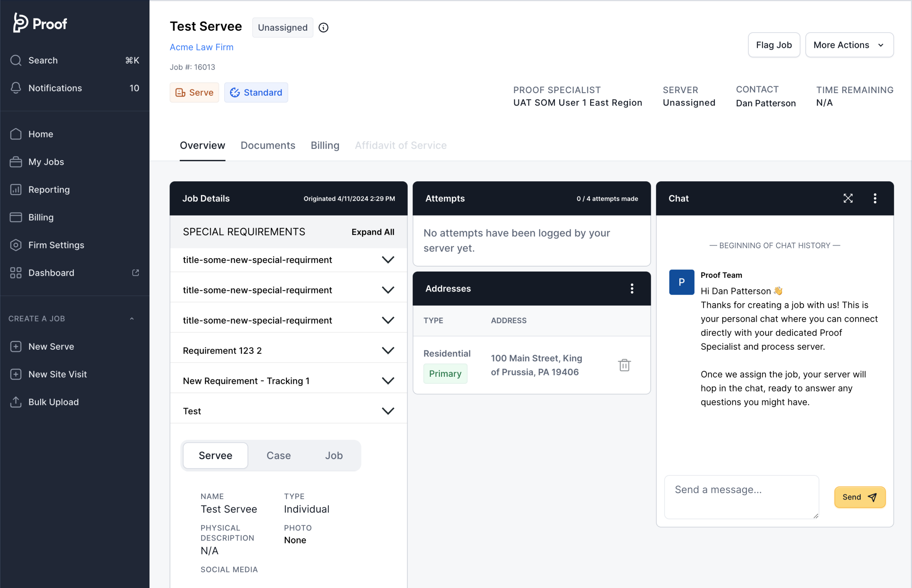Open Dashboard via its external link icon
Viewport: 912px width, 588px height.
[136, 272]
